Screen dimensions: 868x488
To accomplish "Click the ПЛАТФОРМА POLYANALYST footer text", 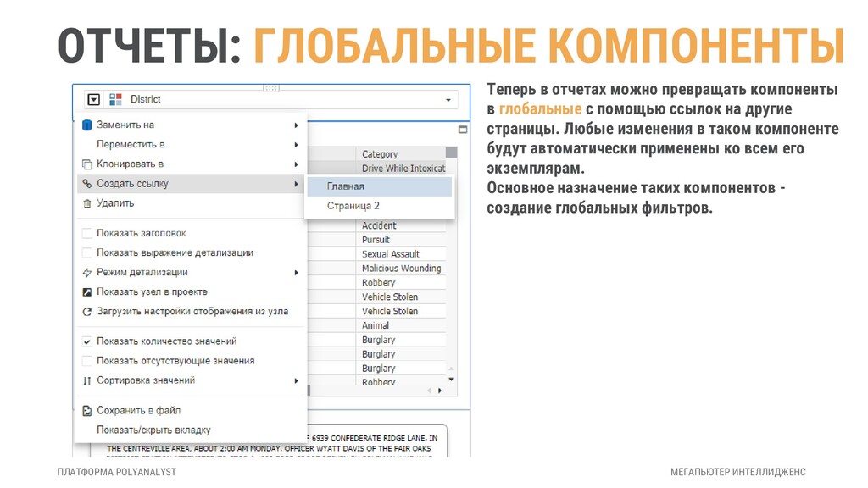I will click(x=117, y=472).
